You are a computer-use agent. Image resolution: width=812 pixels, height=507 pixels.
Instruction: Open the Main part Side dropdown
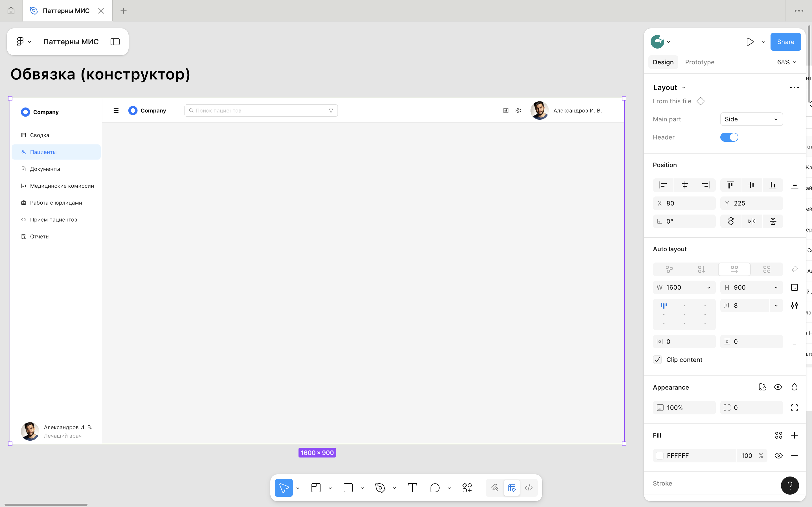coord(751,119)
